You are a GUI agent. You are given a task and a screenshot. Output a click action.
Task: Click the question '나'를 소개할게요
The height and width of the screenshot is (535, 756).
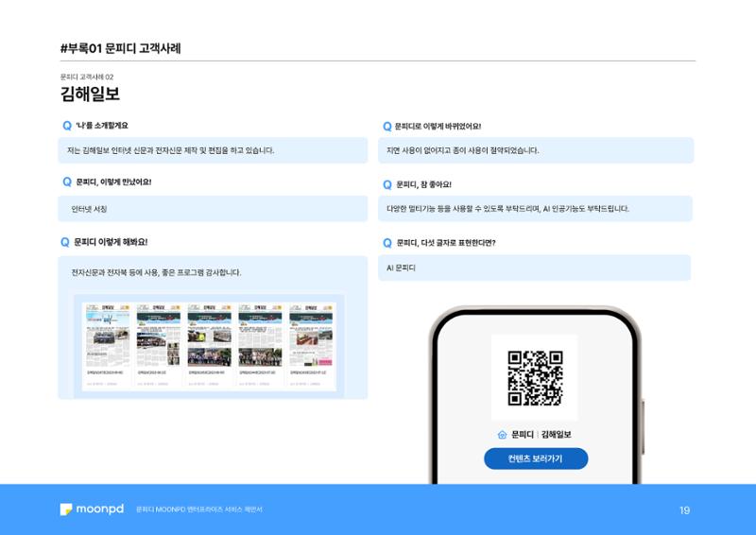102,126
